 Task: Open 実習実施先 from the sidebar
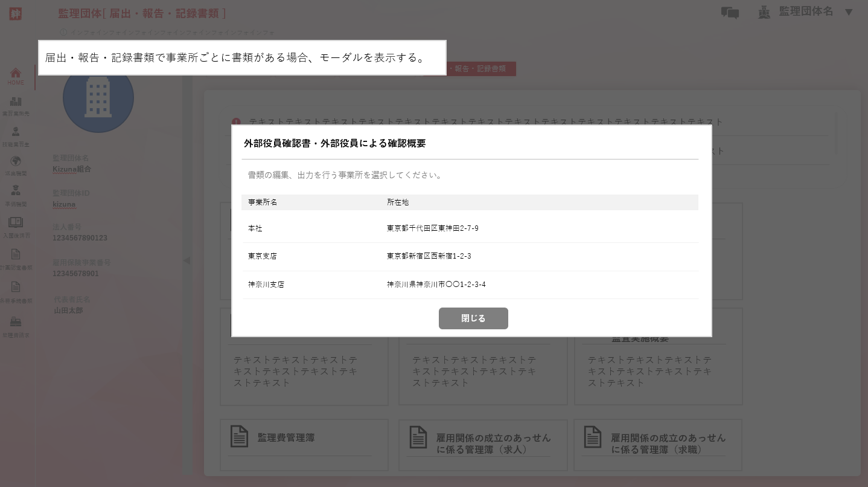(16, 105)
